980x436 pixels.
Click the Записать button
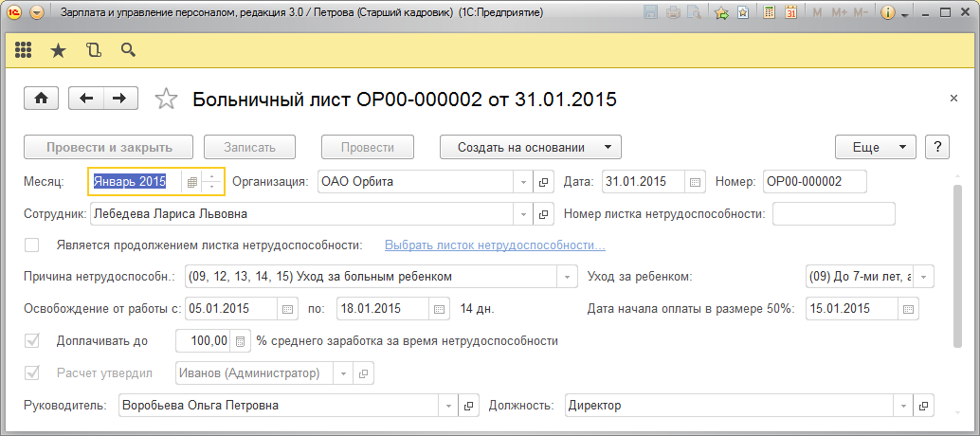(249, 148)
